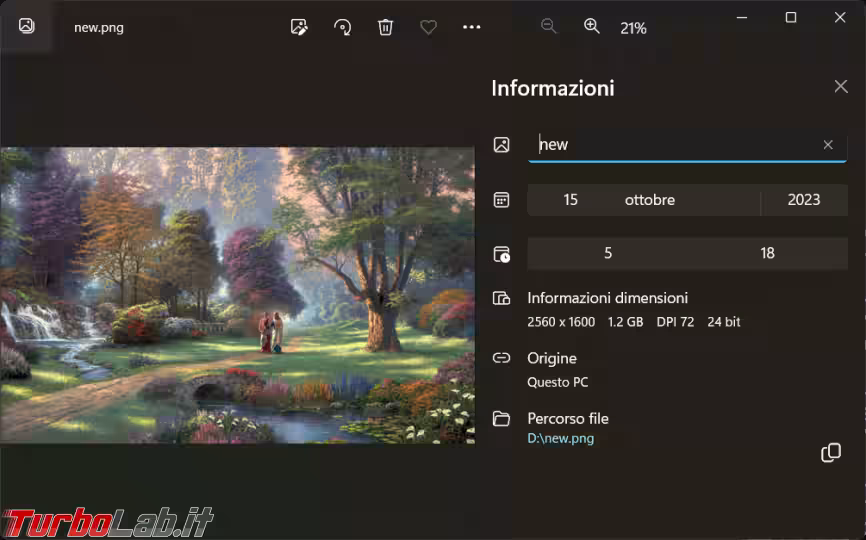Click the 1.2 GB file size text
The image size is (866, 540).
click(625, 322)
